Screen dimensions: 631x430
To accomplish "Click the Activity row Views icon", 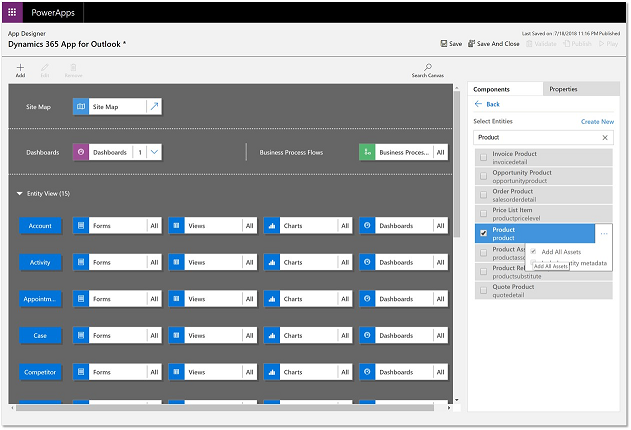I will (176, 262).
